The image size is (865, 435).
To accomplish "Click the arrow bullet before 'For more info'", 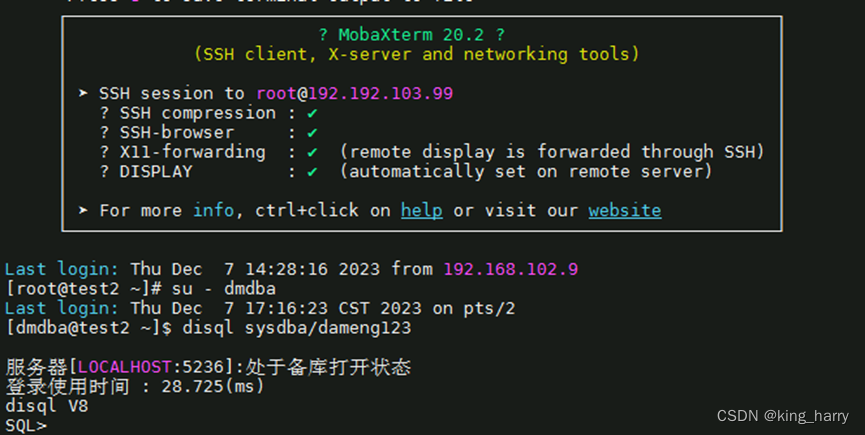I will [83, 210].
